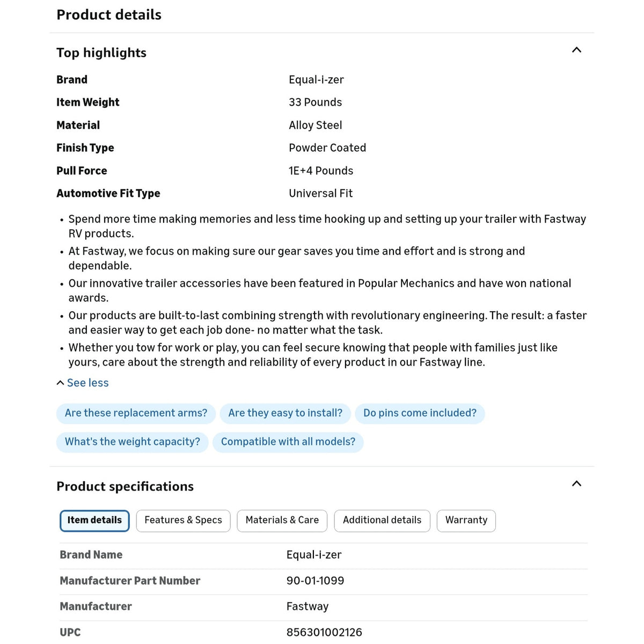Click the Product specifications heading
Image resolution: width=644 pixels, height=644 pixels.
point(125,486)
